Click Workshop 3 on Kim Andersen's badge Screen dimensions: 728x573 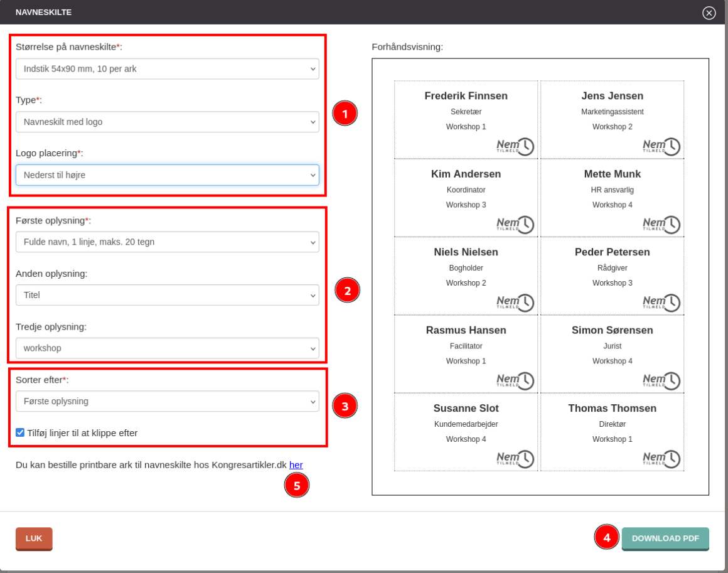click(x=466, y=205)
